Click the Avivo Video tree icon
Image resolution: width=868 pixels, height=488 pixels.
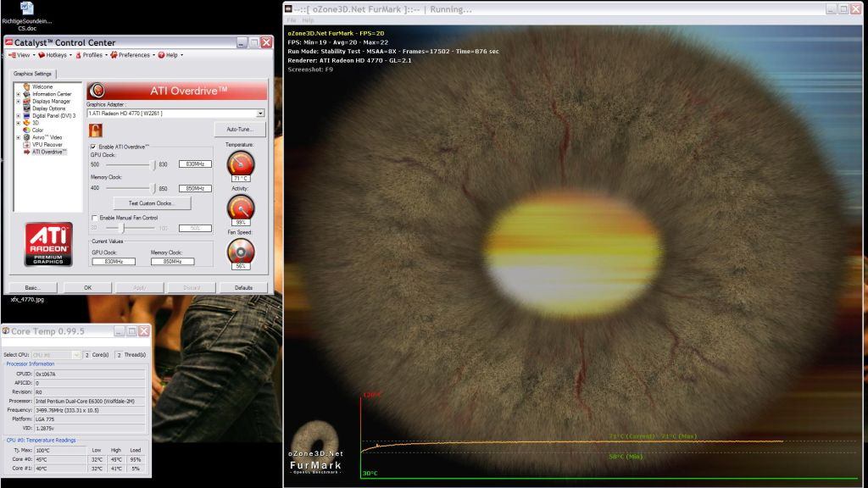[26, 137]
